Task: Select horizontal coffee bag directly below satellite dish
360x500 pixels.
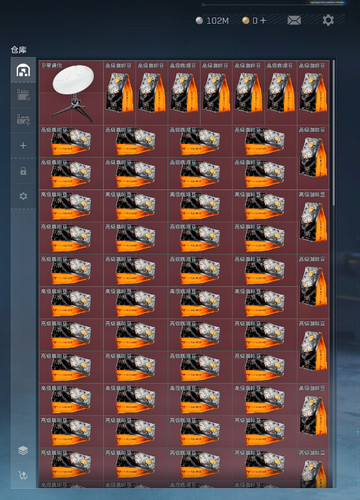Action: point(71,141)
